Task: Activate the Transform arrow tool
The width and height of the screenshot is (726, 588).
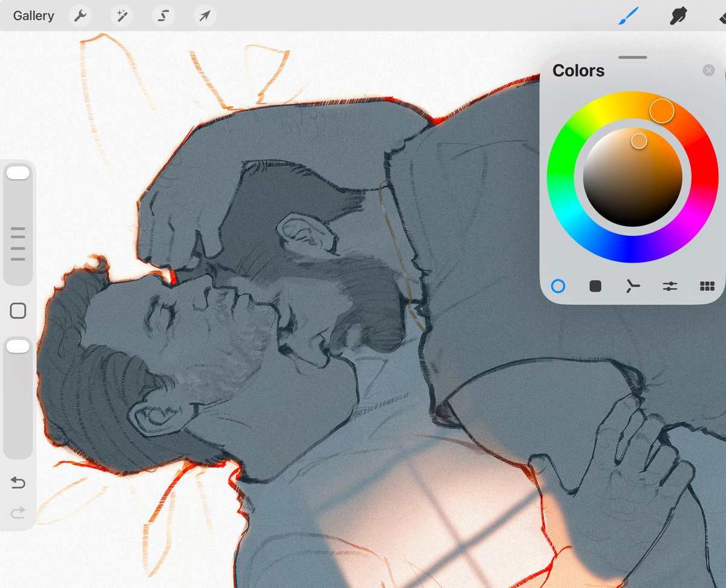Action: pos(204,16)
